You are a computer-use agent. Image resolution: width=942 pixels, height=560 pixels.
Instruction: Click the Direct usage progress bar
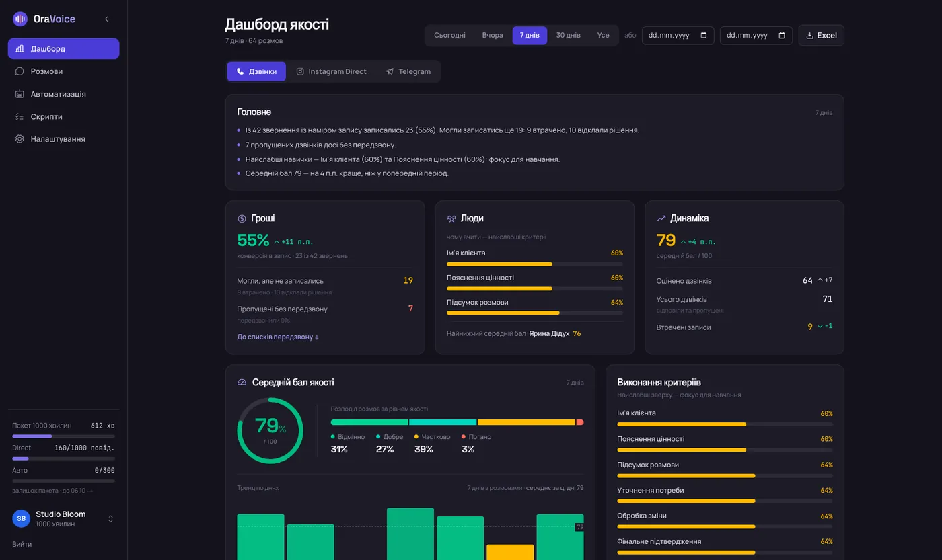tap(63, 458)
